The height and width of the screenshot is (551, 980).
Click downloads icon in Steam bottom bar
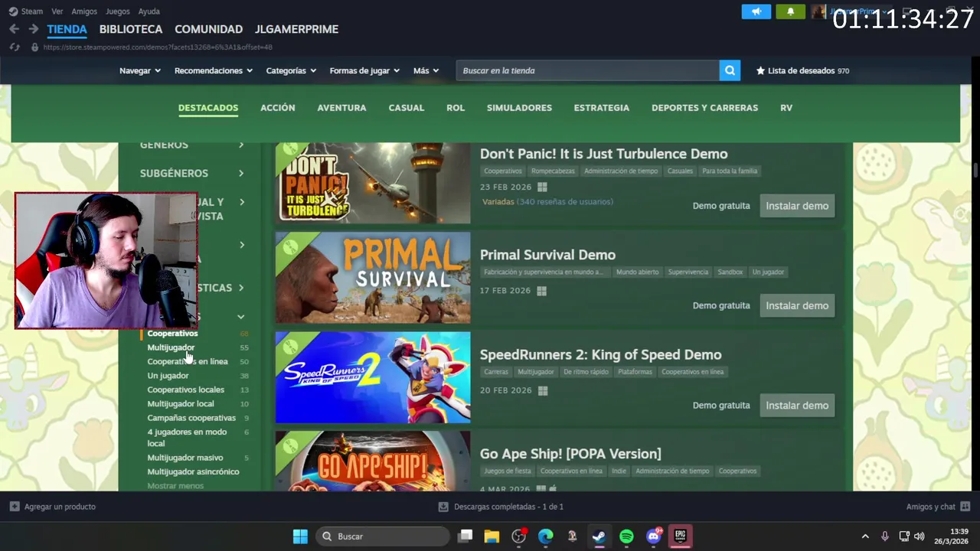[x=443, y=507]
